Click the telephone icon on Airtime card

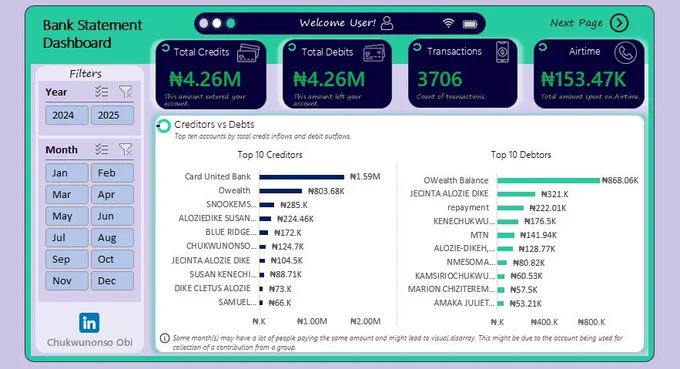point(625,53)
